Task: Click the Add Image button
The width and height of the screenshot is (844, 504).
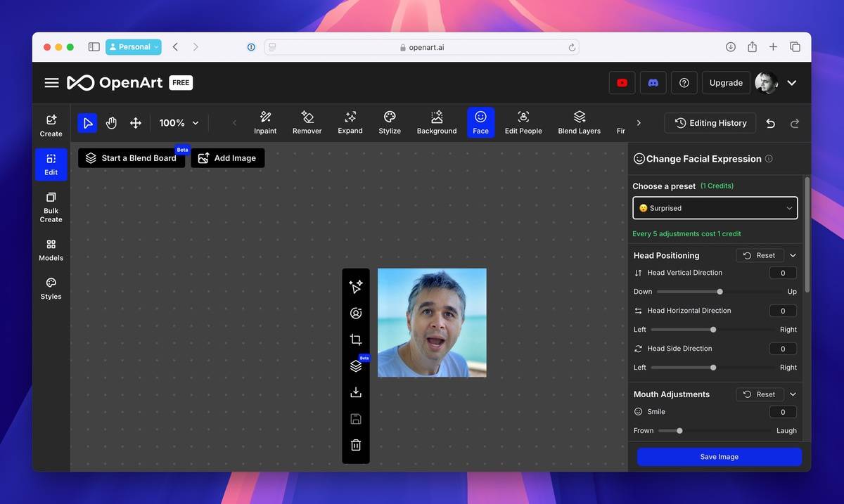Action: pyautogui.click(x=228, y=158)
